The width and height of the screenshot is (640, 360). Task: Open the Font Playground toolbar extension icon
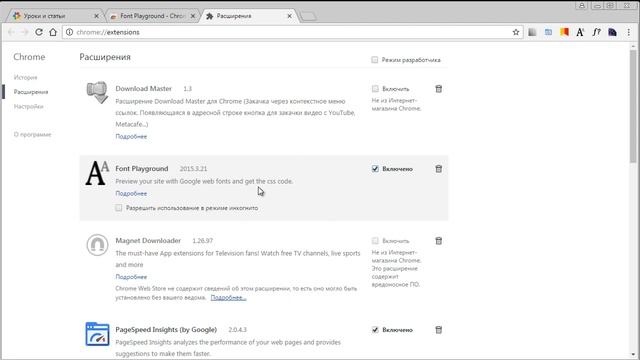[580, 32]
